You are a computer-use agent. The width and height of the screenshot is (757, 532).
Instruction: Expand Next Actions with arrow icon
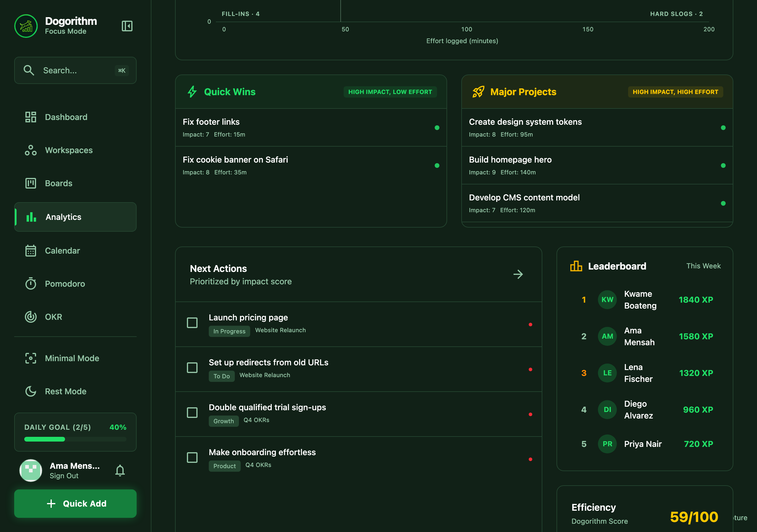[518, 274]
